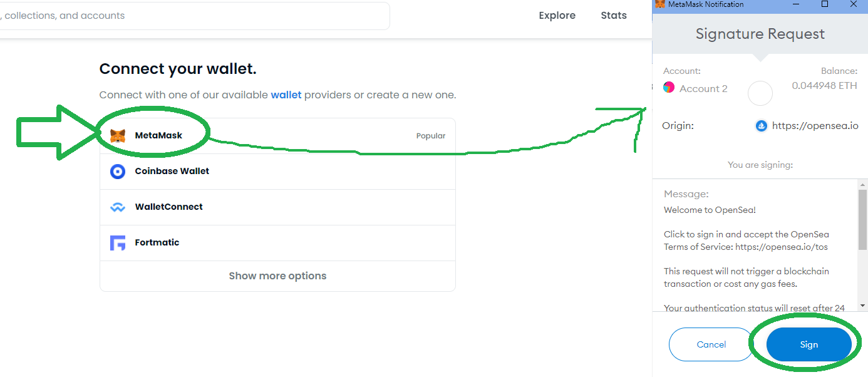Viewport: 868px width, 377px height.
Task: Select the Popular label on MetaMask row
Action: (x=431, y=136)
